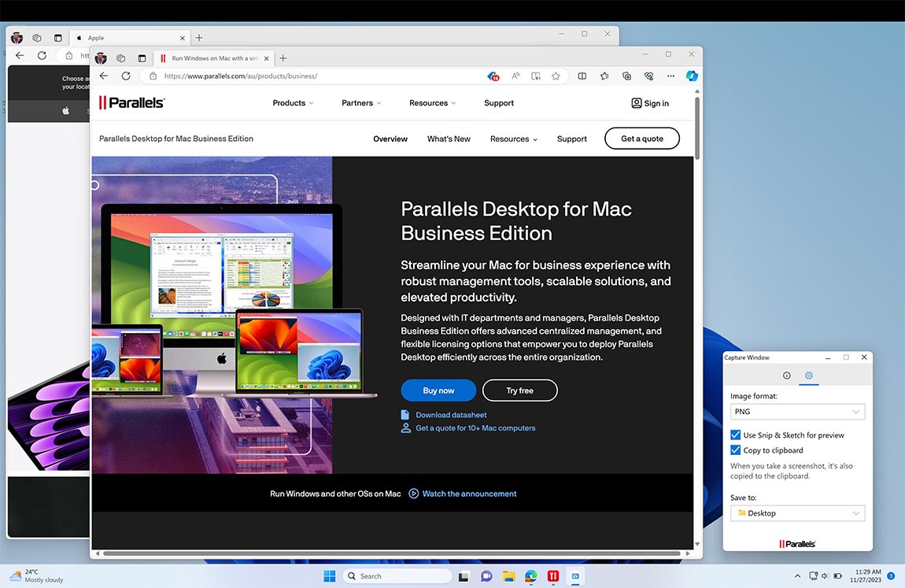Click the split screen icon in Edge toolbar
Screen dimensions: 905x588
582,76
